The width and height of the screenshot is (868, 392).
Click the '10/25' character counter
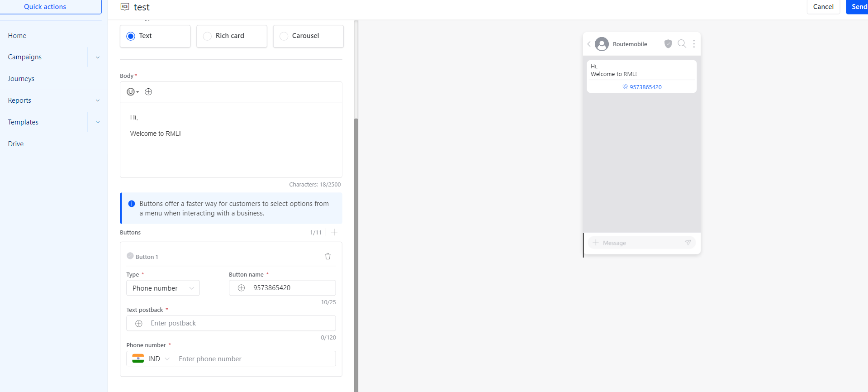pyautogui.click(x=328, y=302)
